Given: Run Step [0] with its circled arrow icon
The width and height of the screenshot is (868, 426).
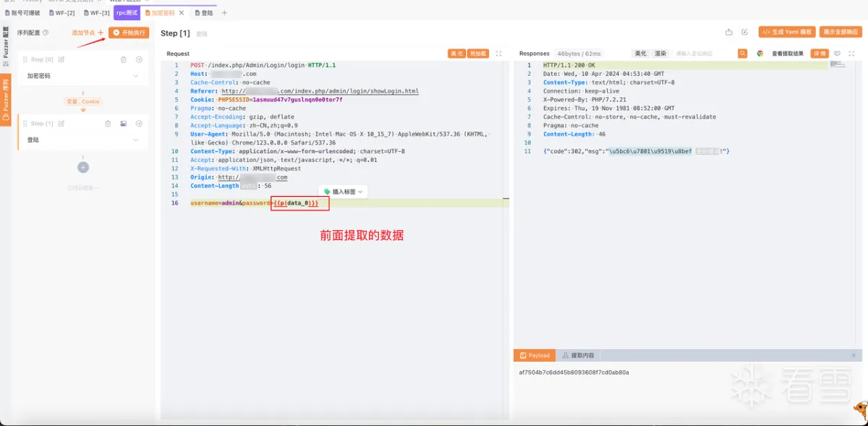Looking at the screenshot, I should click(139, 59).
